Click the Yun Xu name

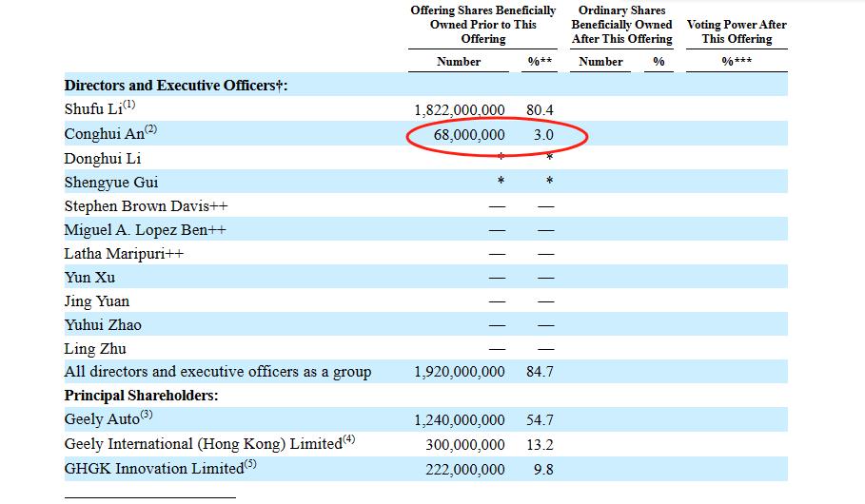point(89,278)
